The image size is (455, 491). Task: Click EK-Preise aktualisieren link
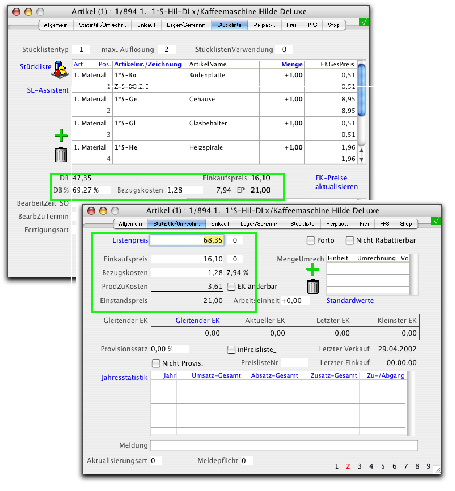337,182
